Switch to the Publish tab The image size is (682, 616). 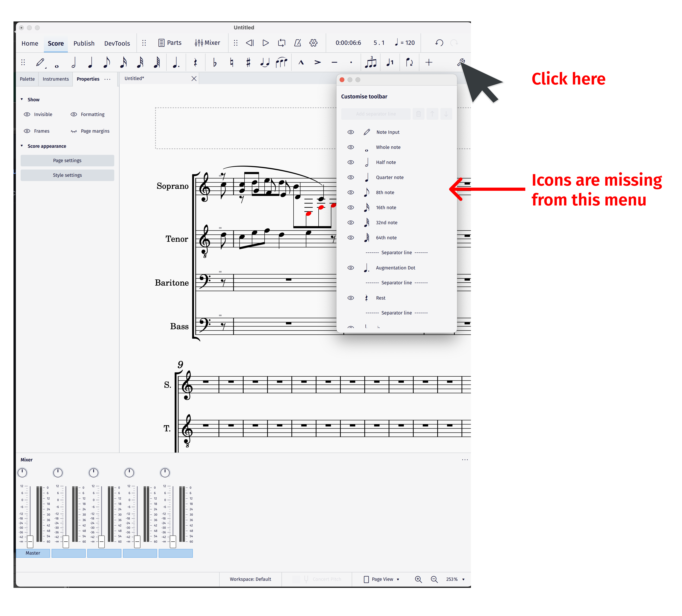tap(84, 43)
